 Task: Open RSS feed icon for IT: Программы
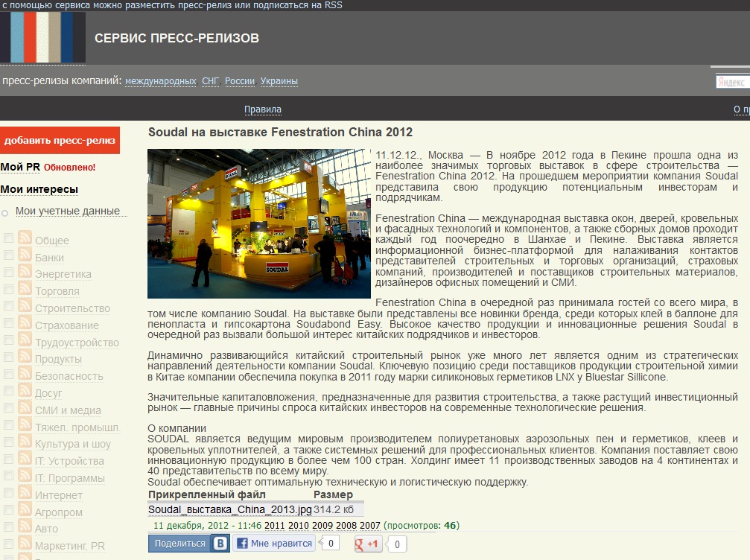pyautogui.click(x=25, y=475)
